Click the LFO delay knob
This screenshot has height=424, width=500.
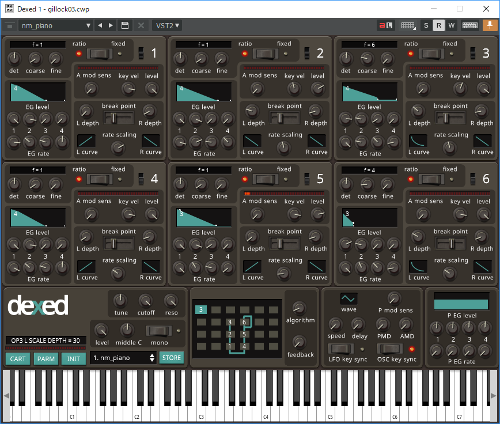click(358, 324)
